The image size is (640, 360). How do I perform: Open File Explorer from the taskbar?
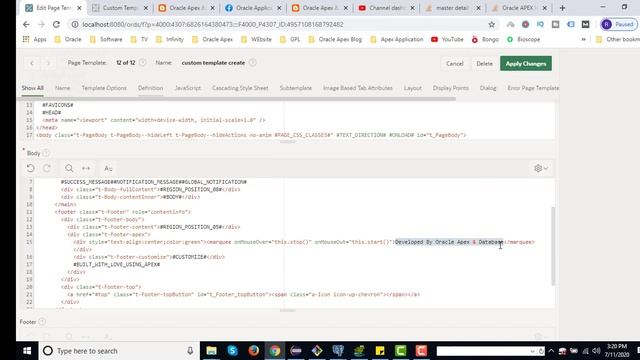pos(211,351)
